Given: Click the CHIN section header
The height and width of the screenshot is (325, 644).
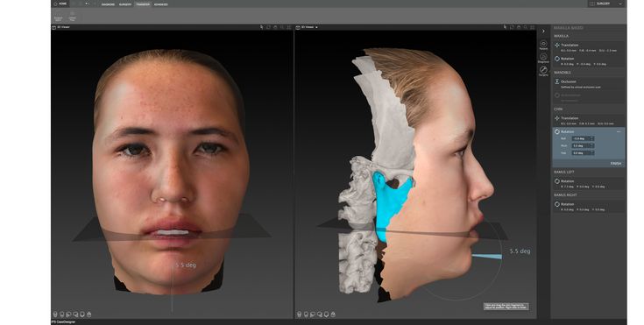Looking at the screenshot, I should 558,110.
